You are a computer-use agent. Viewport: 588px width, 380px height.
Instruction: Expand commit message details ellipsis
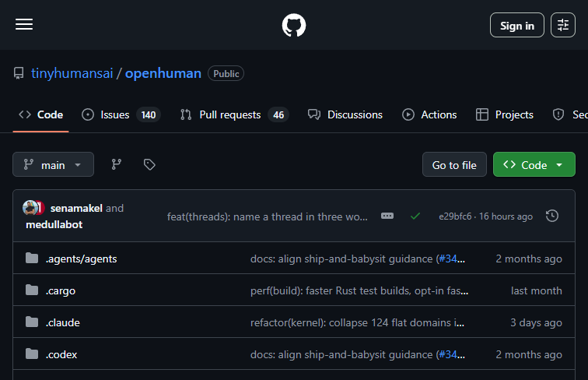387,216
